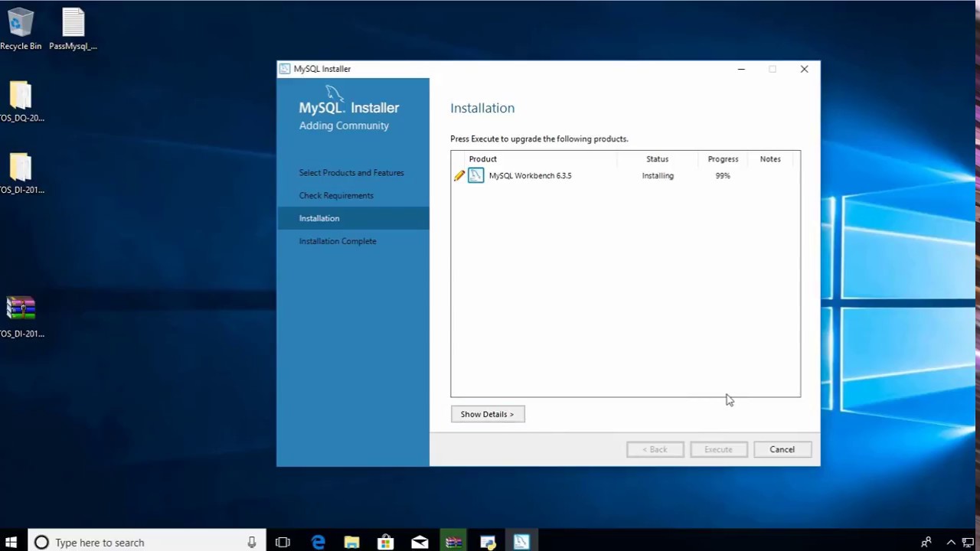Click the pencil installing status icon
980x551 pixels.
coord(459,176)
